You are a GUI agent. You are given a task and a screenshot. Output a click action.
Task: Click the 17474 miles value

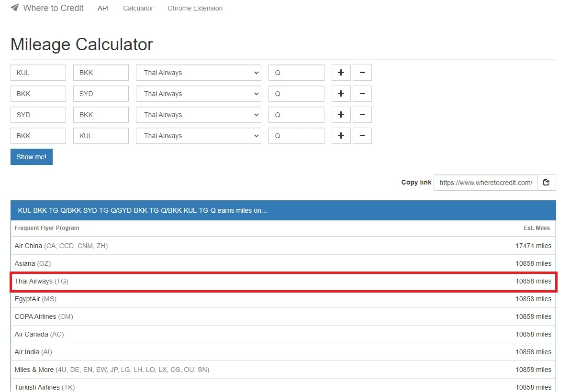533,246
